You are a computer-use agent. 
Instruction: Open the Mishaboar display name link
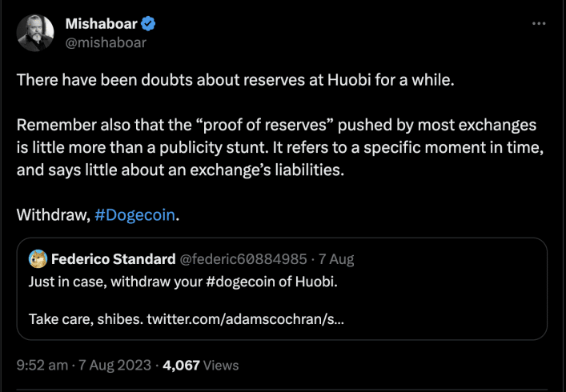click(100, 24)
